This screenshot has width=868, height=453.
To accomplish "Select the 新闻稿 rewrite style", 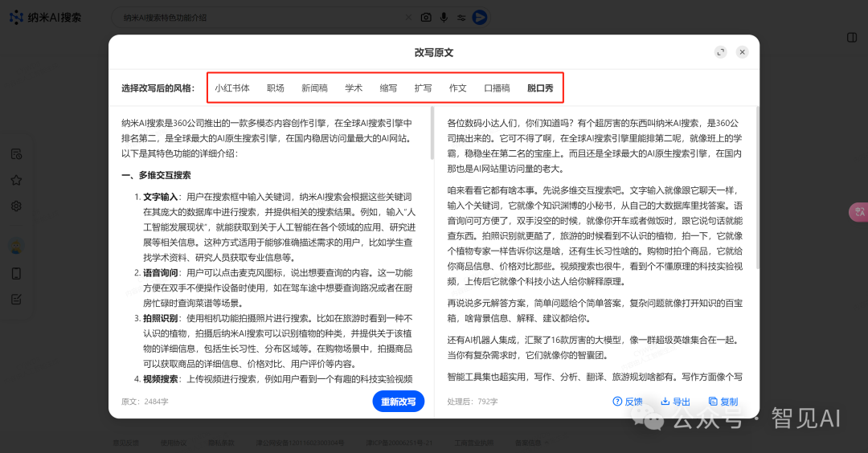I will tap(314, 88).
